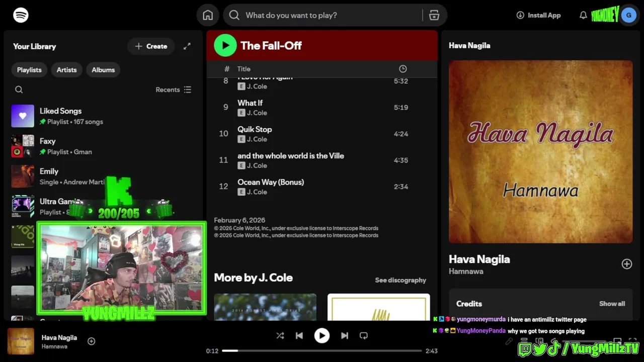644x362 pixels.
Task: Show all credits
Action: coord(612,304)
